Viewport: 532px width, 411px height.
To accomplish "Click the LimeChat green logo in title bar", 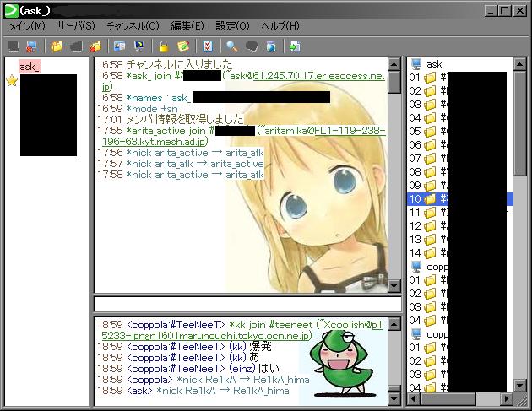I will 11,10.
